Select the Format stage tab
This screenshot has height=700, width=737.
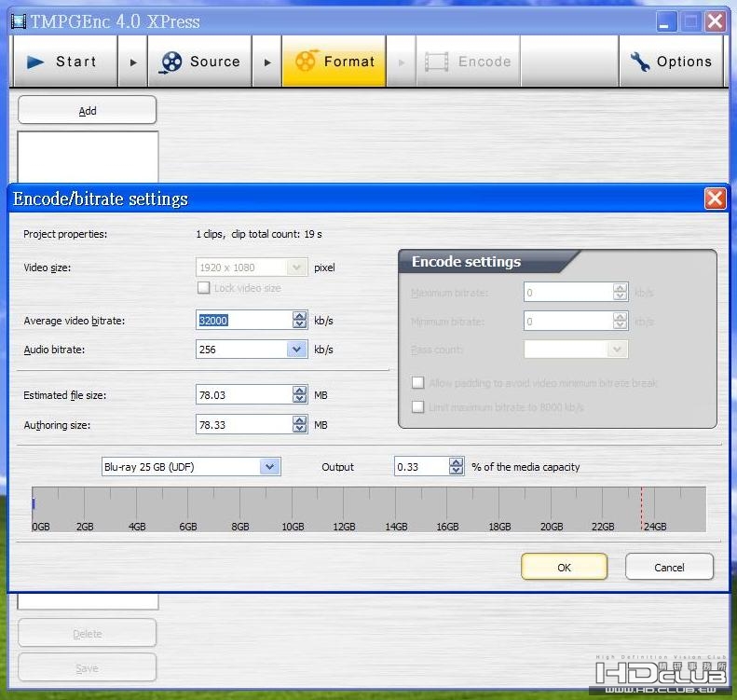(x=334, y=62)
